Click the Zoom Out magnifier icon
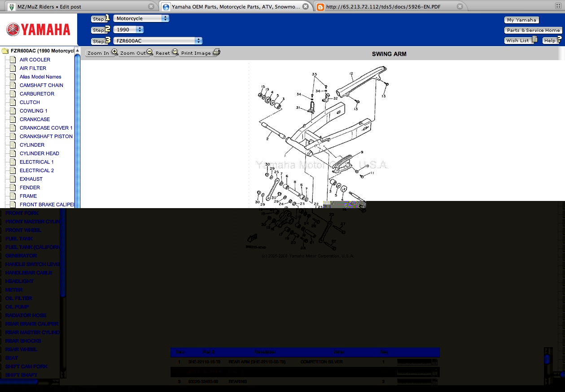 (x=150, y=52)
